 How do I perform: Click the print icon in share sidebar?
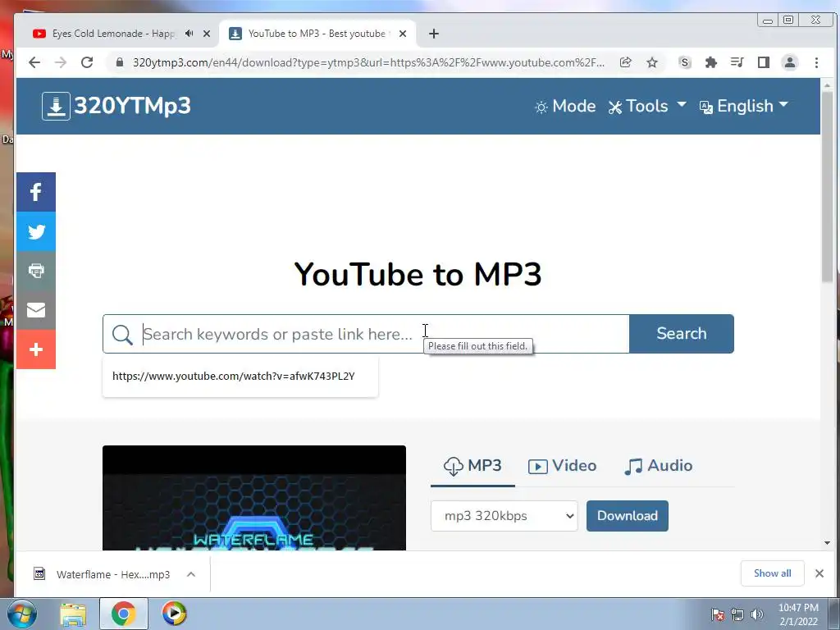[x=36, y=271]
